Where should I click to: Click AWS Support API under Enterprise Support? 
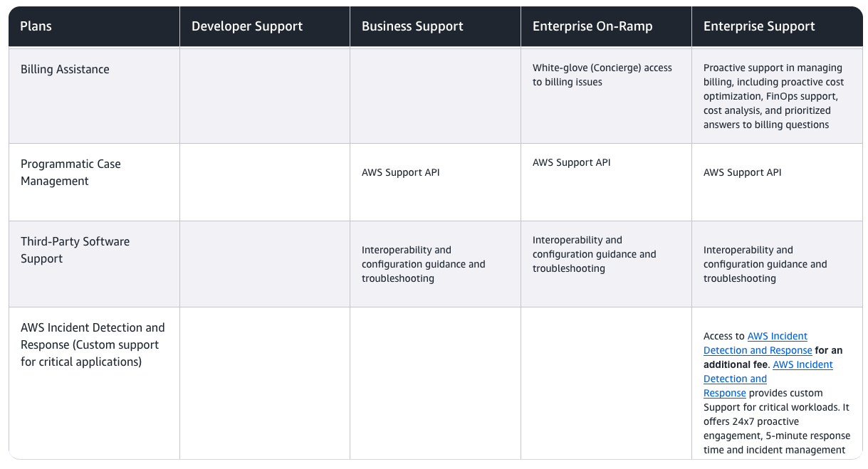coord(742,172)
